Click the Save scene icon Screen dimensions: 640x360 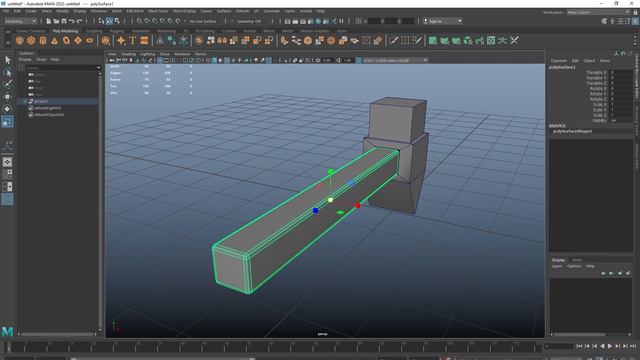64,21
